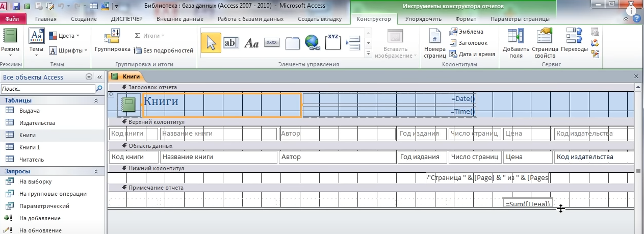Image resolution: width=644 pixels, height=234 pixels.
Task: Pick the text box (ab|) control
Action: point(231,43)
